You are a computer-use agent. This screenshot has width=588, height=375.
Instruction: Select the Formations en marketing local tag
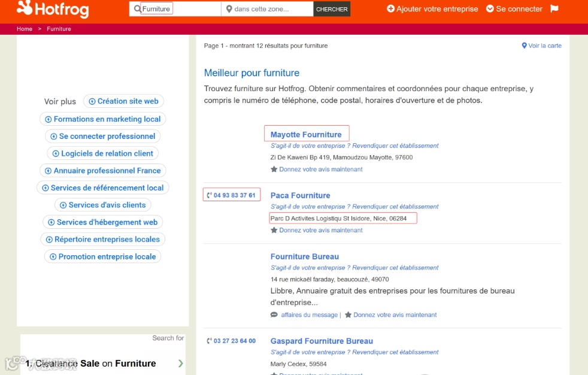103,119
